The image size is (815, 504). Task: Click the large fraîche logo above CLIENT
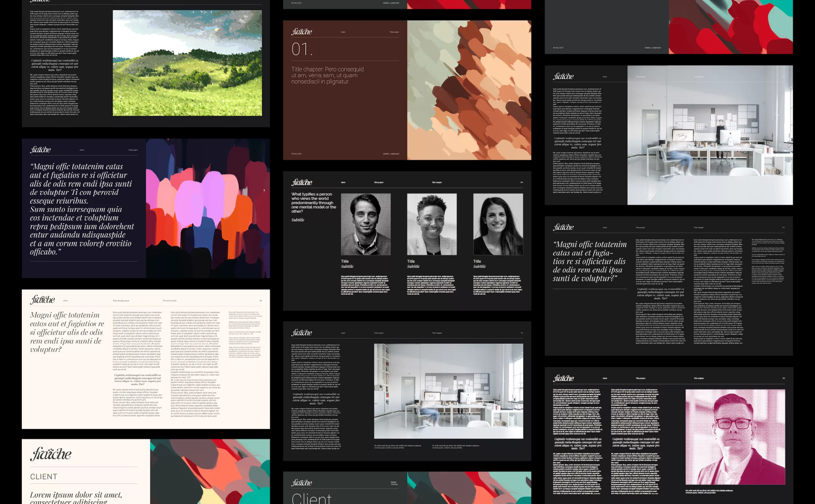tap(51, 454)
